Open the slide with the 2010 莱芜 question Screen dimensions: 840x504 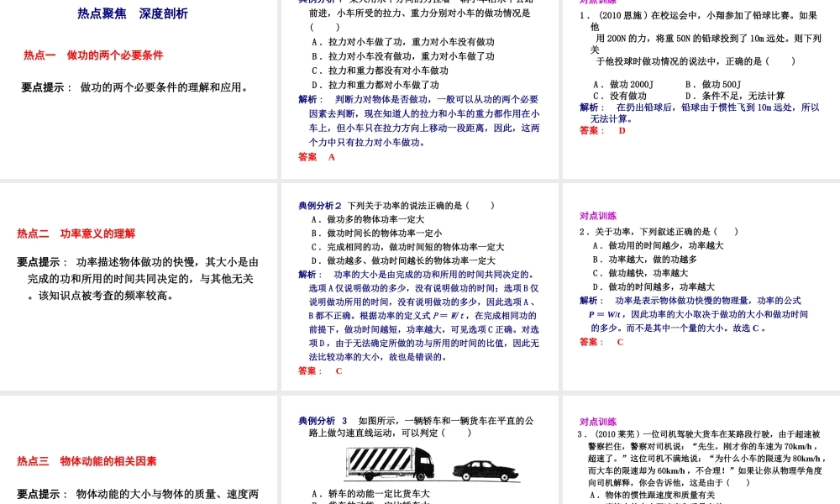tap(701, 450)
